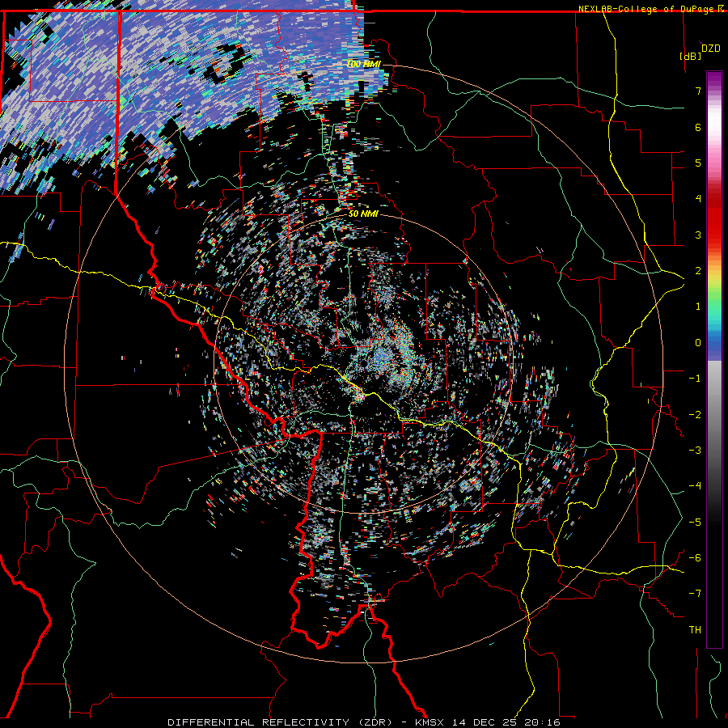Select the positive 2 dB scale label

pos(698,271)
